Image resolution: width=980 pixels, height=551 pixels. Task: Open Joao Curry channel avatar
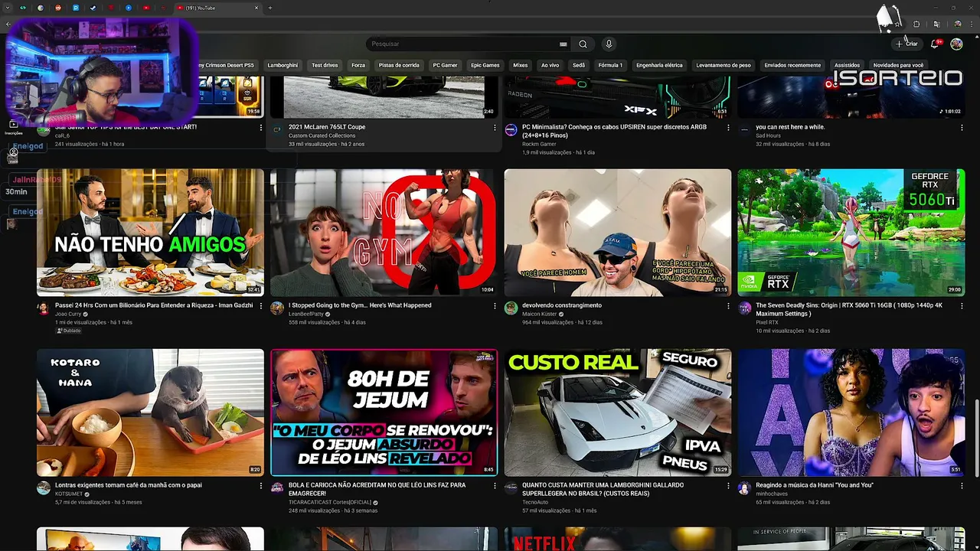pyautogui.click(x=43, y=308)
